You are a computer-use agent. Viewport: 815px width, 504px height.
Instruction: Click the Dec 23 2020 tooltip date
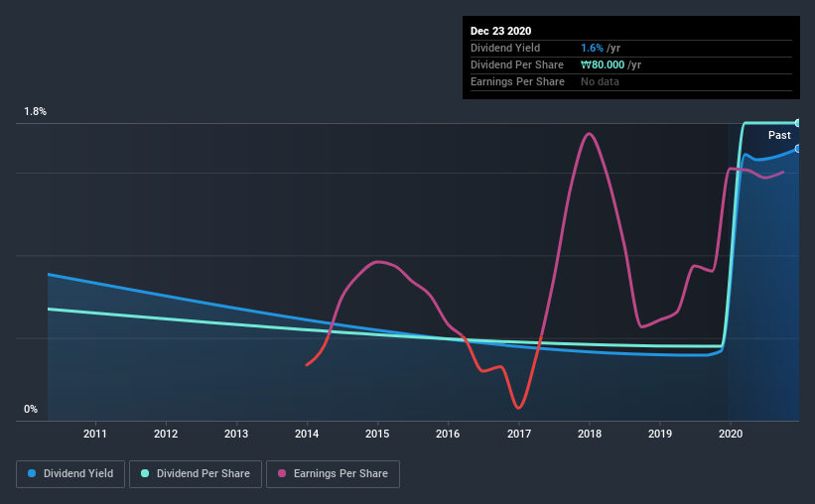click(500, 31)
